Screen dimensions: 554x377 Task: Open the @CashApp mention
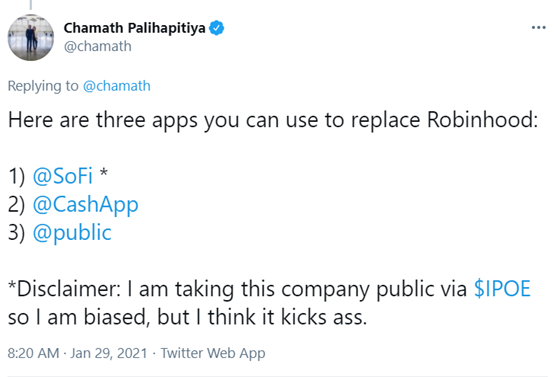pos(86,205)
